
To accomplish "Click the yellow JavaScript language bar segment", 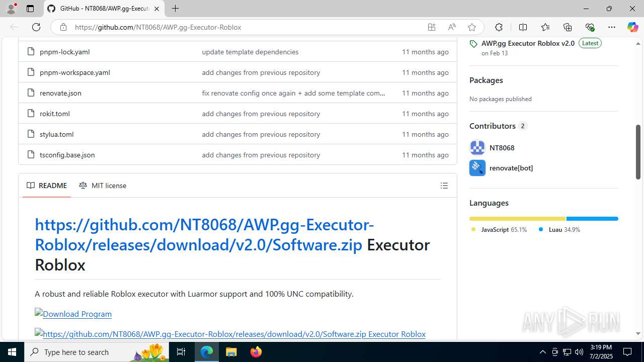I will [517, 219].
